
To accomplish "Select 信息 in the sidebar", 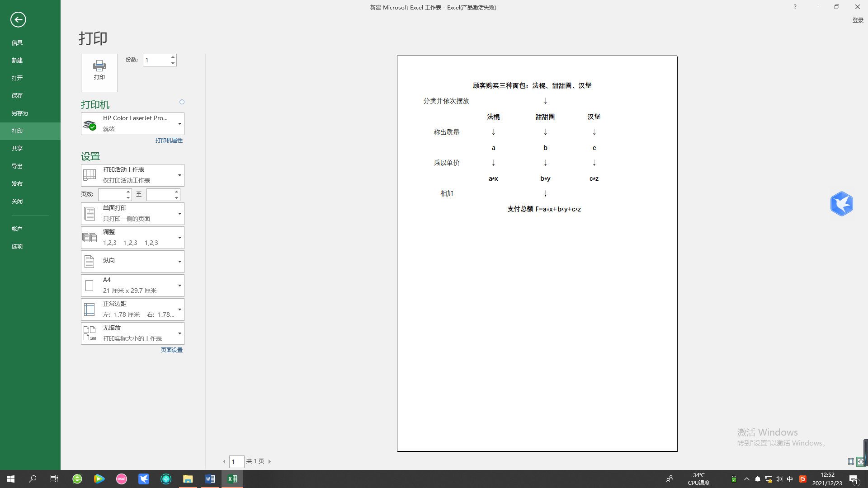I will point(17,42).
